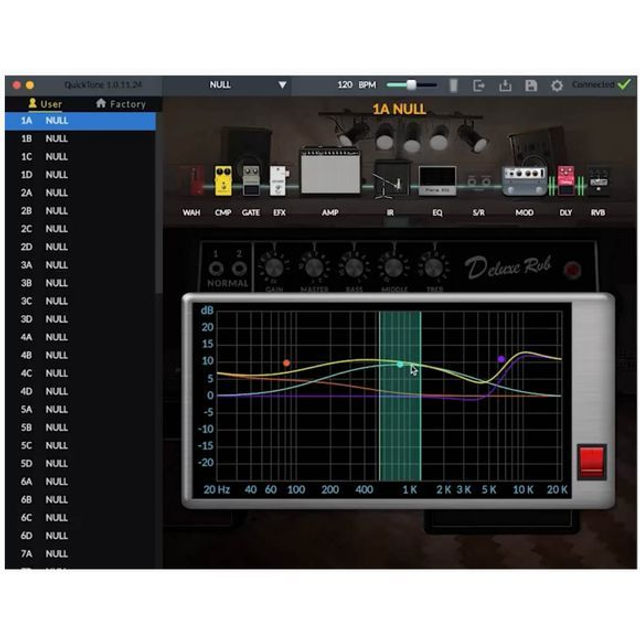Select preset 5D NULL
The height and width of the screenshot is (640, 640).
point(80,463)
